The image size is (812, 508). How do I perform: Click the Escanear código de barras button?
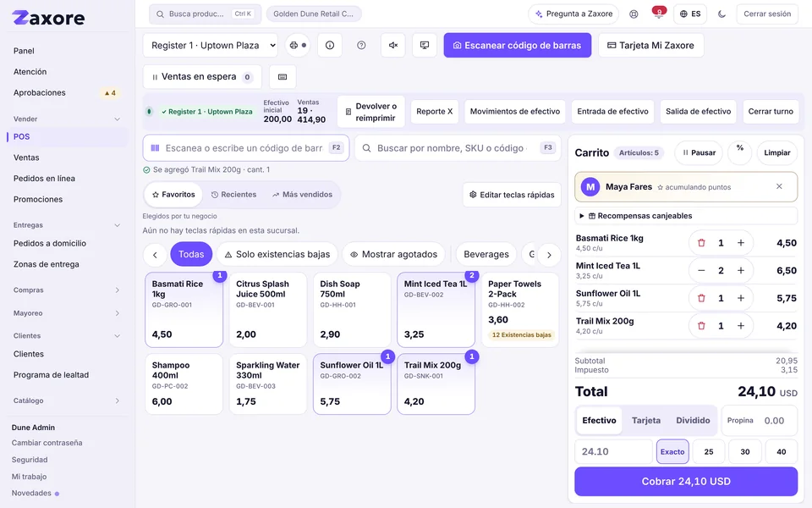pos(518,45)
